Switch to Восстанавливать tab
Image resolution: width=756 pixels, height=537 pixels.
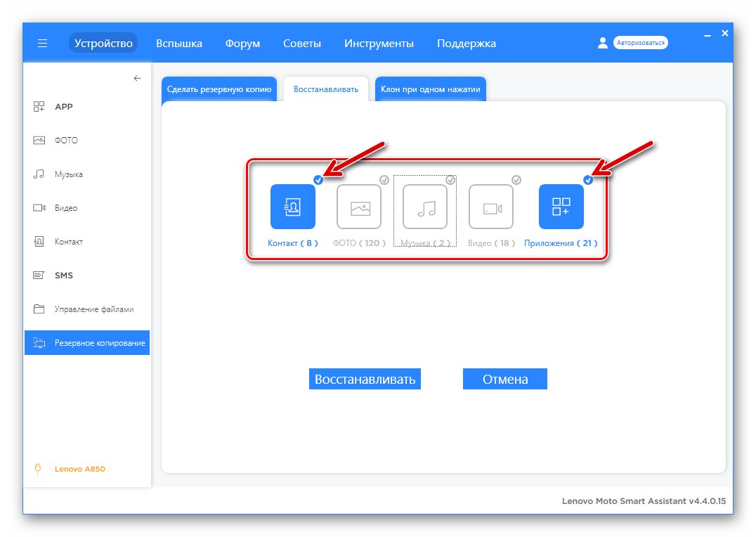click(326, 89)
